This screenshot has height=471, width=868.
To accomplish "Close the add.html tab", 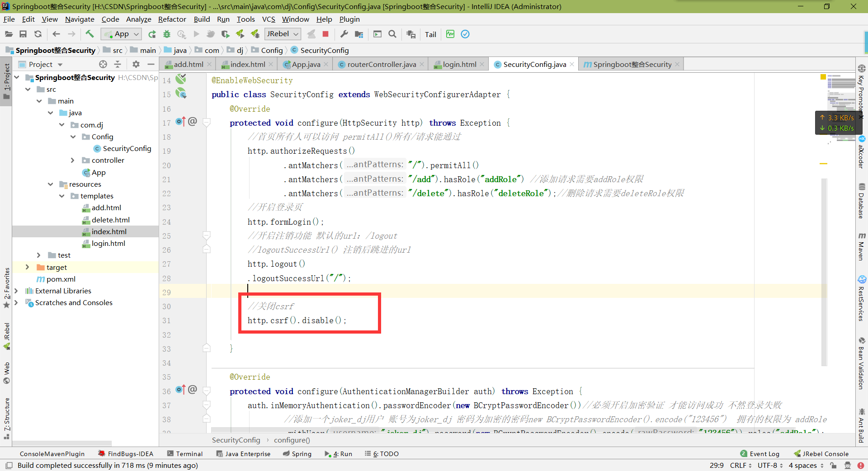I will [x=209, y=64].
